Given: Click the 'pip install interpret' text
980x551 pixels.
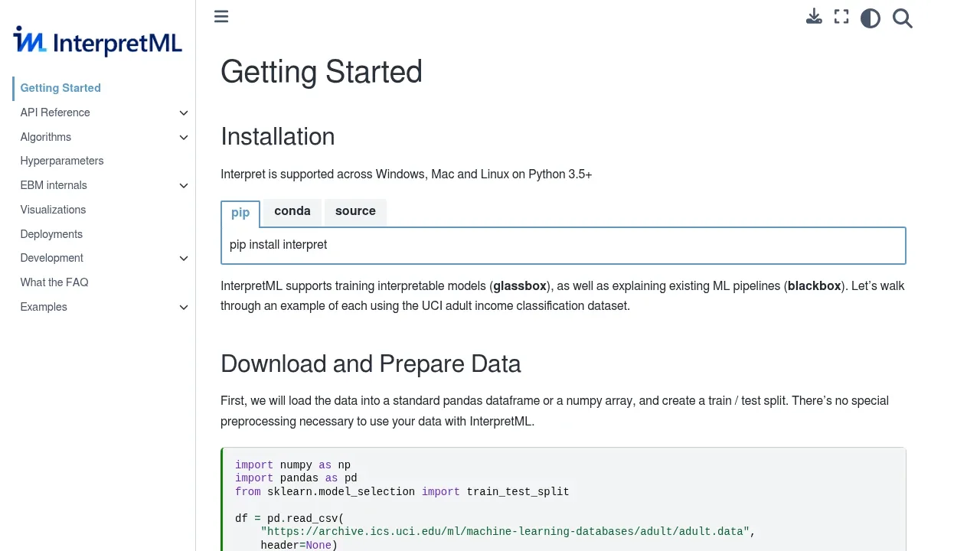Looking at the screenshot, I should pos(278,245).
